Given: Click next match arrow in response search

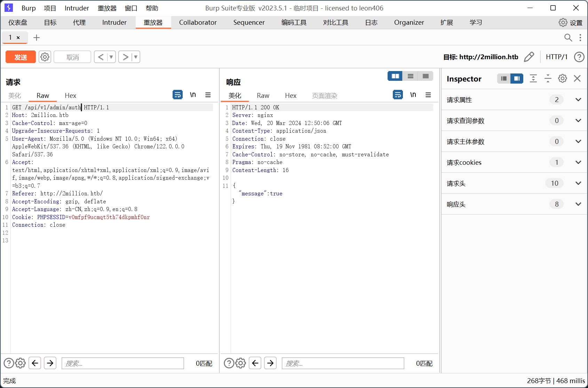Looking at the screenshot, I should 270,363.
